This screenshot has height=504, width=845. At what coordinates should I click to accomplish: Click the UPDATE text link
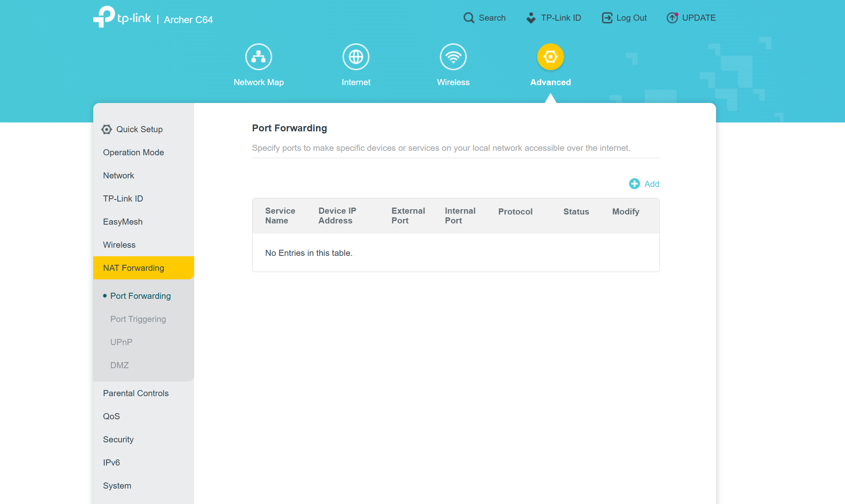click(x=699, y=18)
